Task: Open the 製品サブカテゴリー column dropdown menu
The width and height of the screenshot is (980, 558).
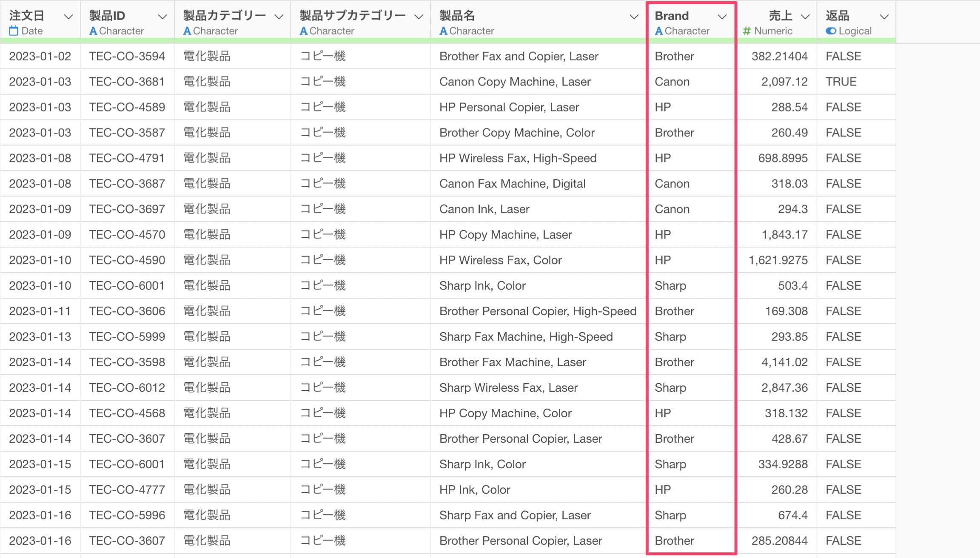Action: pos(419,17)
